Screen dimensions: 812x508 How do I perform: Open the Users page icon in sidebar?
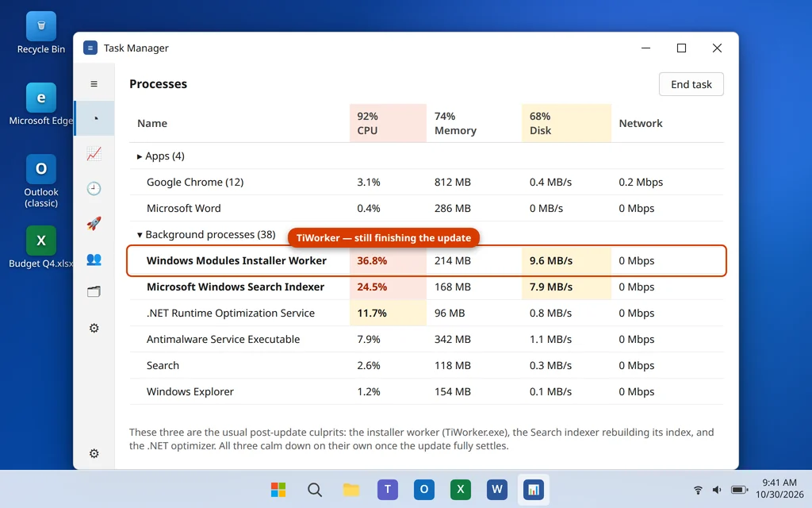pos(94,260)
